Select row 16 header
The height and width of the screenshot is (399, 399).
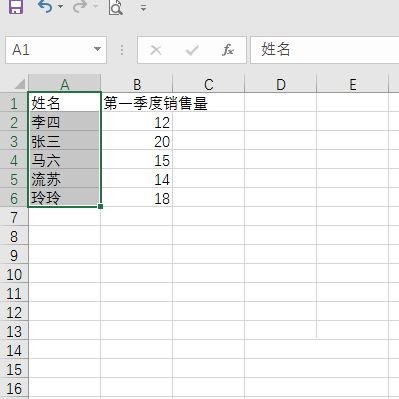[14, 388]
